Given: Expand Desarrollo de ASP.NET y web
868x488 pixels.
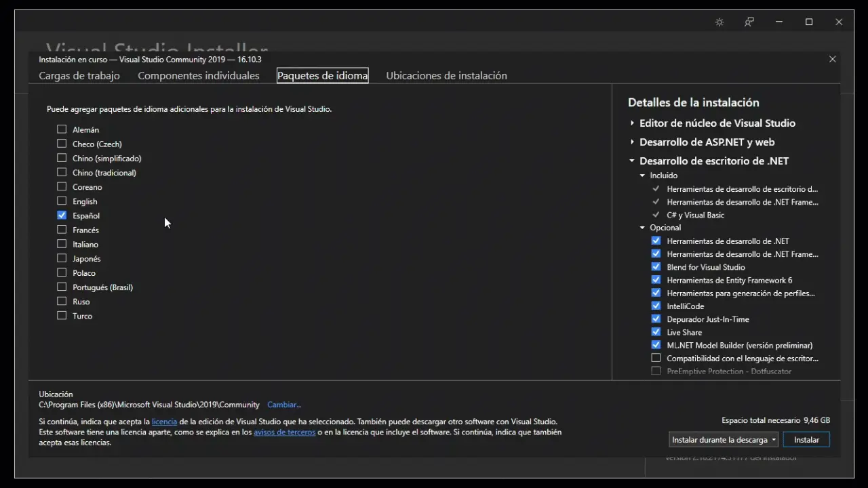Looking at the screenshot, I should (632, 142).
